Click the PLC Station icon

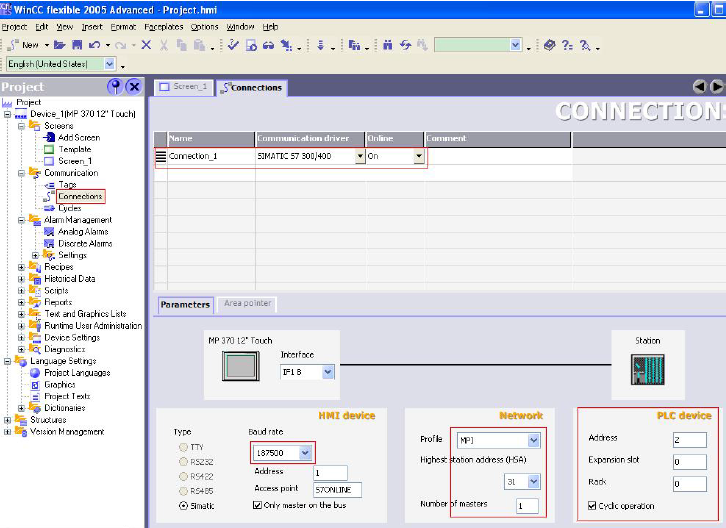point(647,369)
